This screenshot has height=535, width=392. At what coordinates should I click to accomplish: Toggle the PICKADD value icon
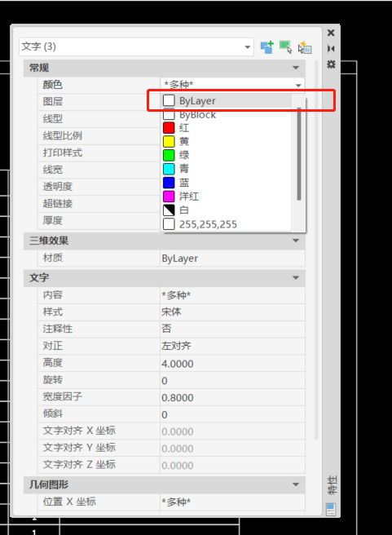click(266, 47)
